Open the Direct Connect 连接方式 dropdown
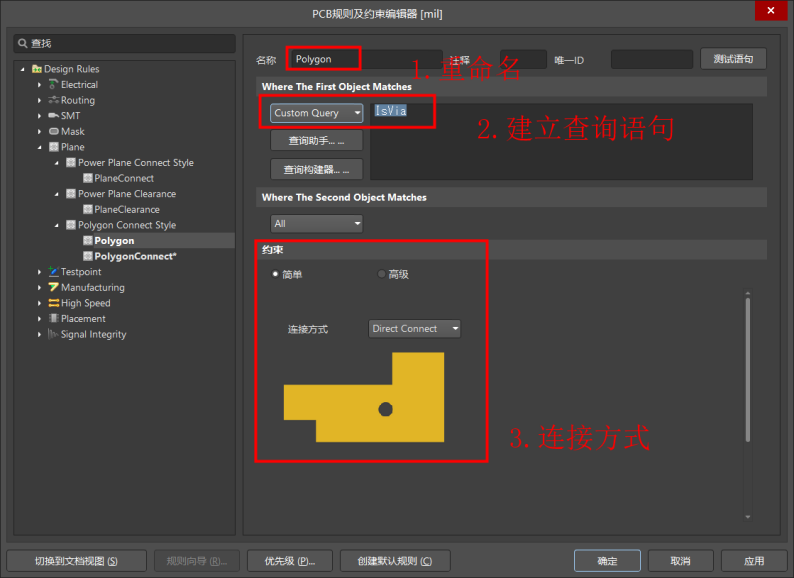Image resolution: width=794 pixels, height=578 pixels. tap(415, 329)
